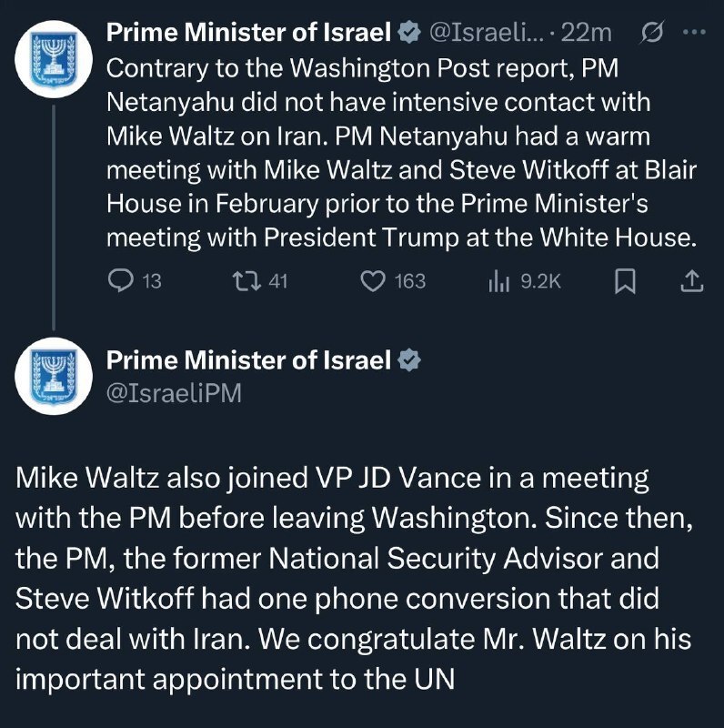Click the @IsraeliPM handle in second tweet
The width and height of the screenshot is (724, 728).
click(174, 393)
